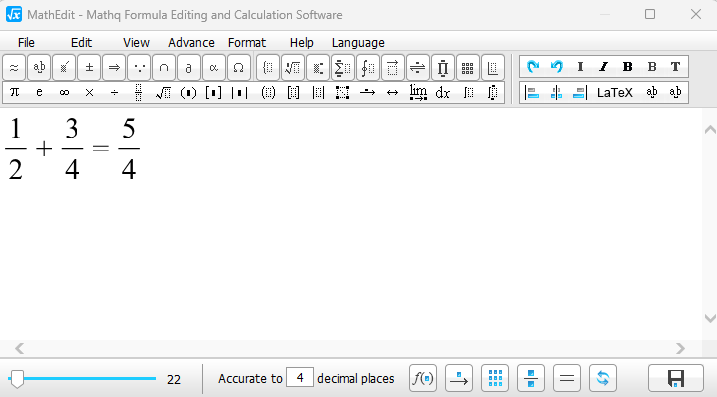Screen dimensions: 717x397
Task: Click the equals calculate button
Action: pos(567,378)
